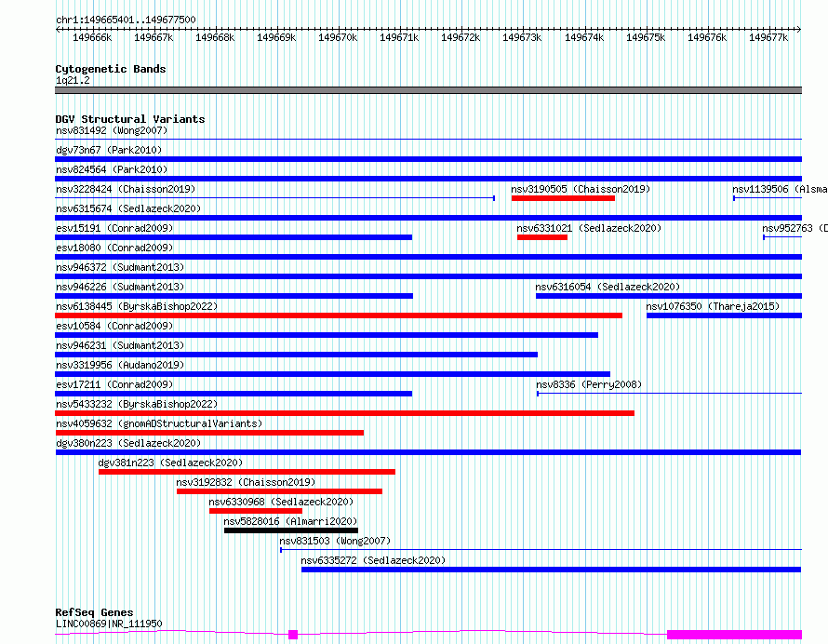Viewport: 828px width, 644px height.
Task: Select the RefSeq Genes track title
Action: [95, 613]
